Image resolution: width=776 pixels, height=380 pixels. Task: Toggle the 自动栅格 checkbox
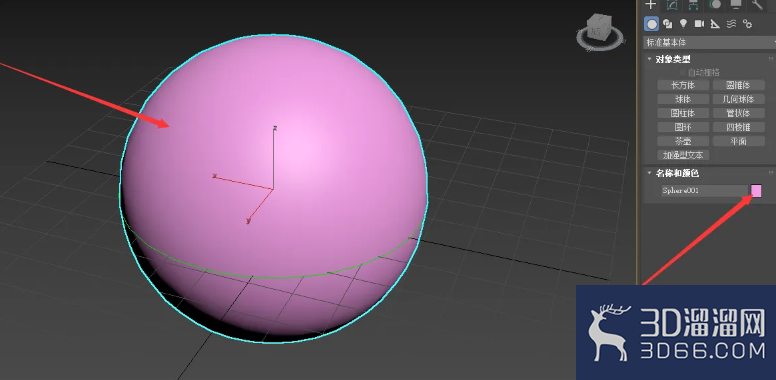[683, 72]
